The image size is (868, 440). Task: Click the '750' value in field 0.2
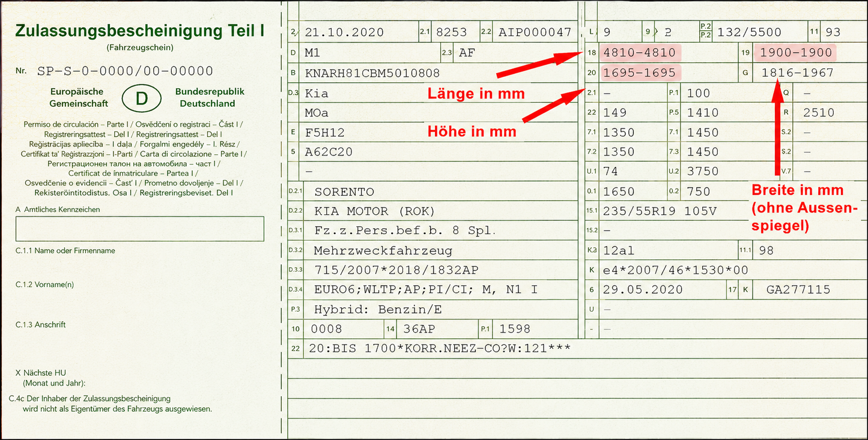coord(698,191)
